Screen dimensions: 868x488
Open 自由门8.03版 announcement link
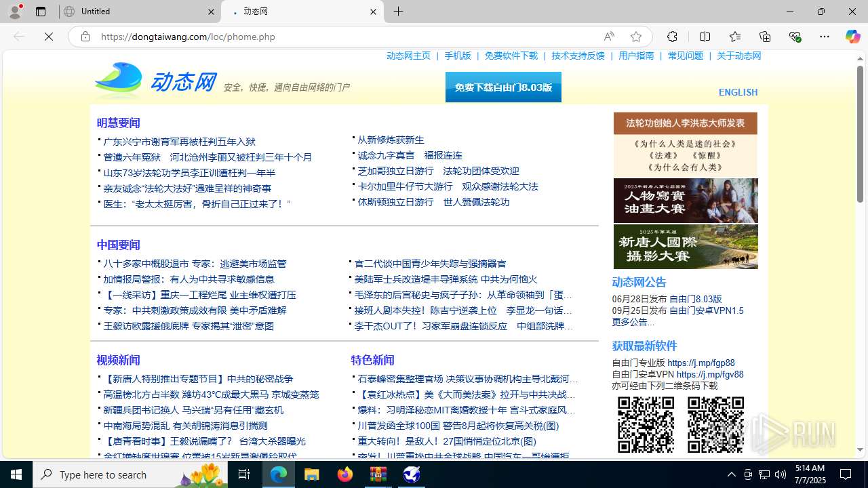[x=695, y=299]
